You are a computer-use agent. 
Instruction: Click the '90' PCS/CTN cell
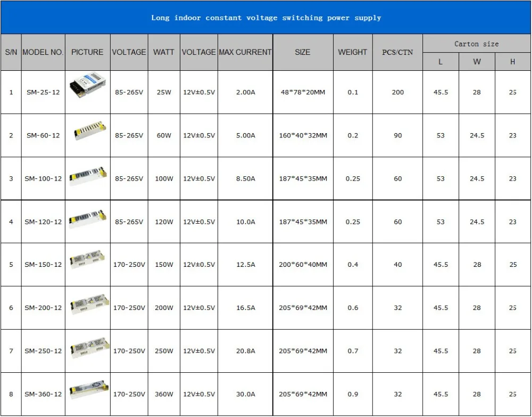[397, 135]
